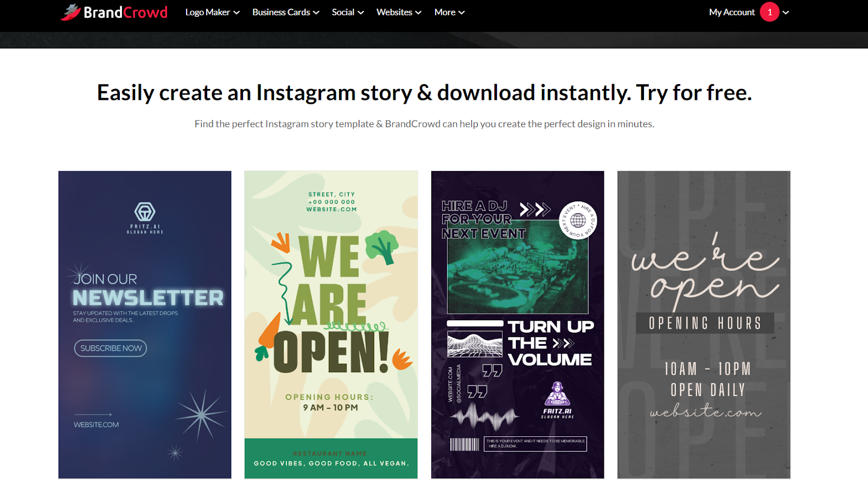Image resolution: width=868 pixels, height=483 pixels.
Task: Expand the Logo Maker dropdown
Action: tap(212, 12)
